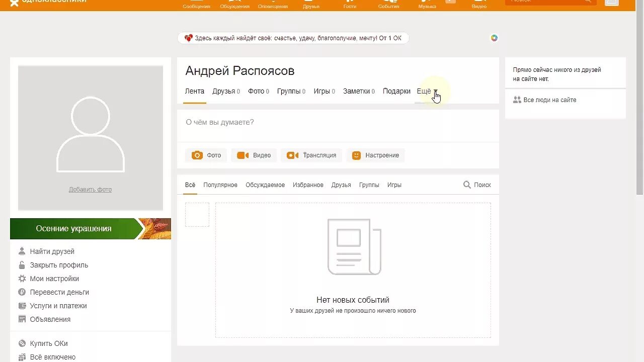The height and width of the screenshot is (362, 644).
Task: Click the profile avatar placeholder image
Action: click(91, 138)
